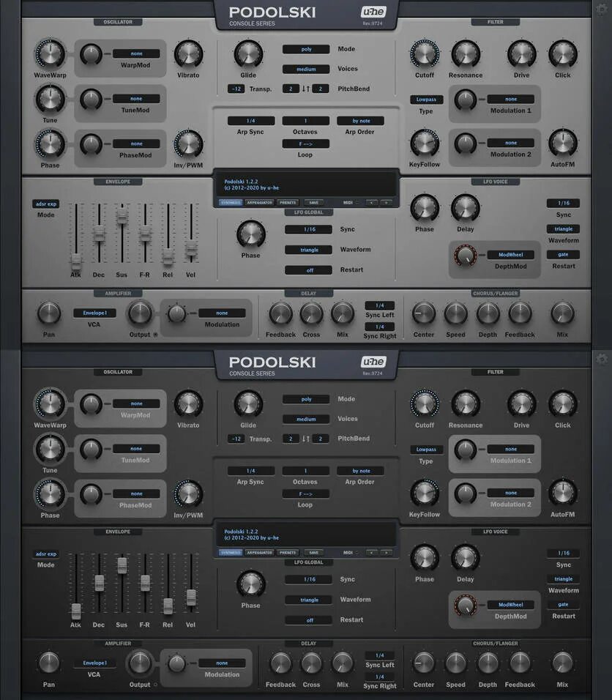This screenshot has width=612, height=700.
Task: Open Sync Right '1/4' selector, dark-skin delay
Action: point(380,677)
